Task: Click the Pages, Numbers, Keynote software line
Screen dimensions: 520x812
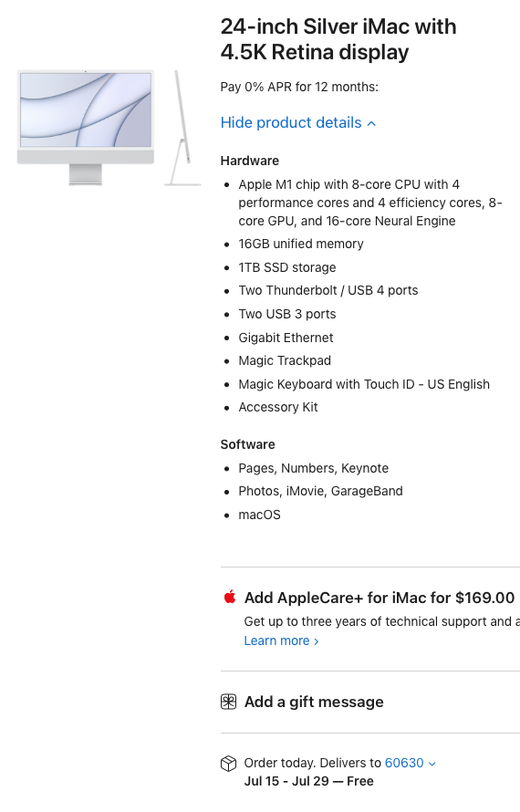Action: coord(313,468)
